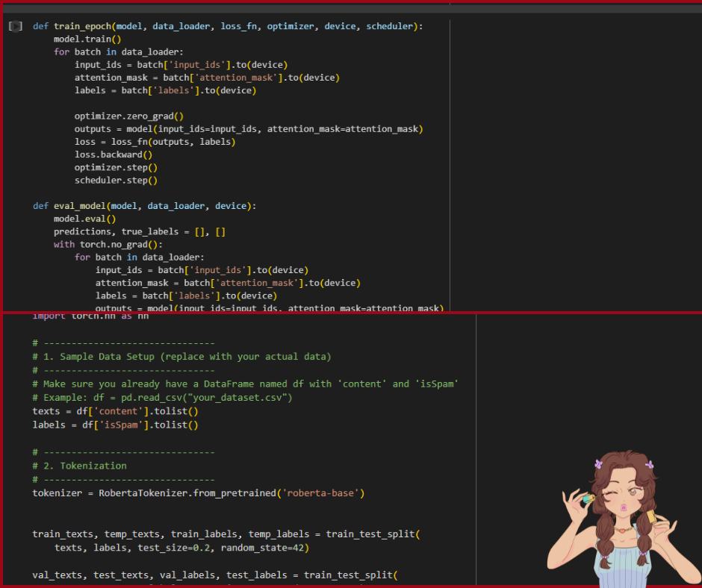Click the 'scheduler.step()' line

pyautogui.click(x=116, y=181)
